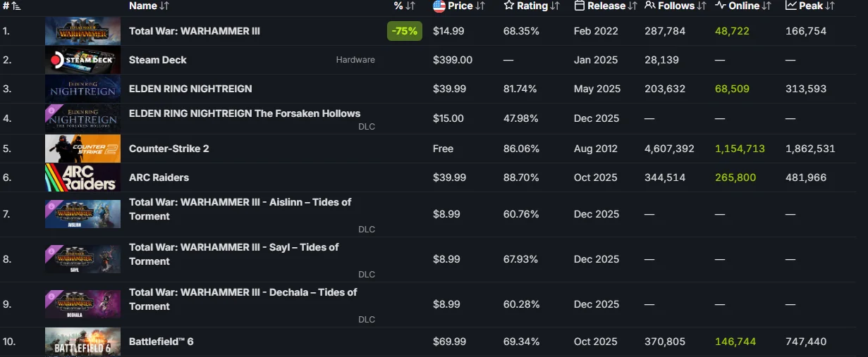Click the Battlefield 6 thumbnail image
This screenshot has height=357, width=868.
tap(82, 342)
